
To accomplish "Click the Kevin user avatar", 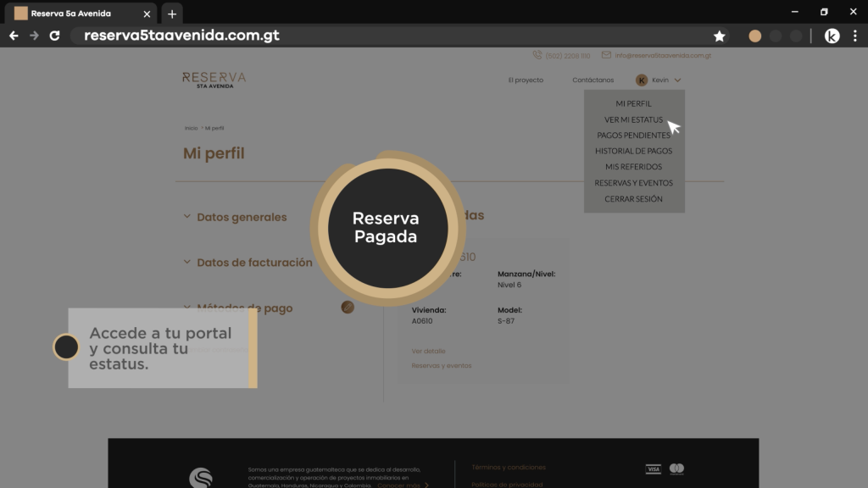I will click(x=642, y=80).
